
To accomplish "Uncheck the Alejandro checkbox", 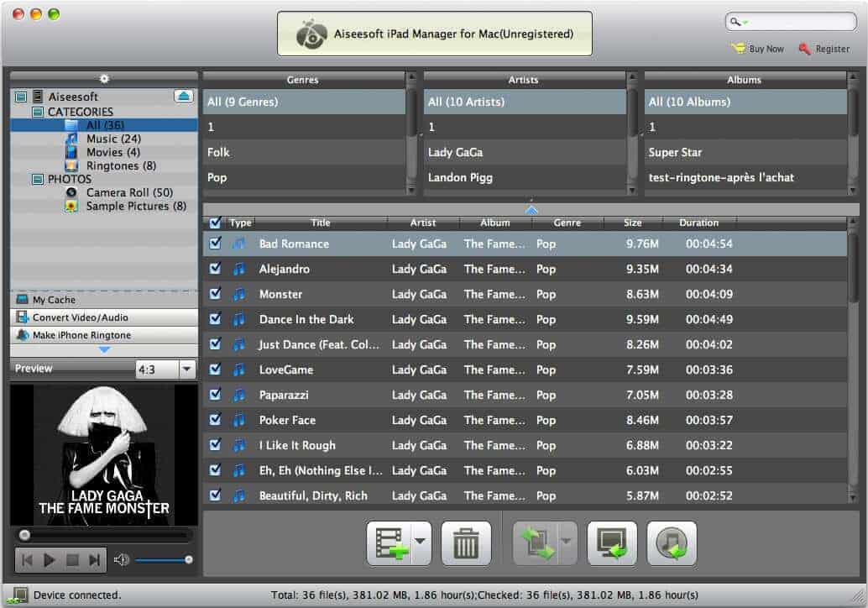I will click(216, 269).
